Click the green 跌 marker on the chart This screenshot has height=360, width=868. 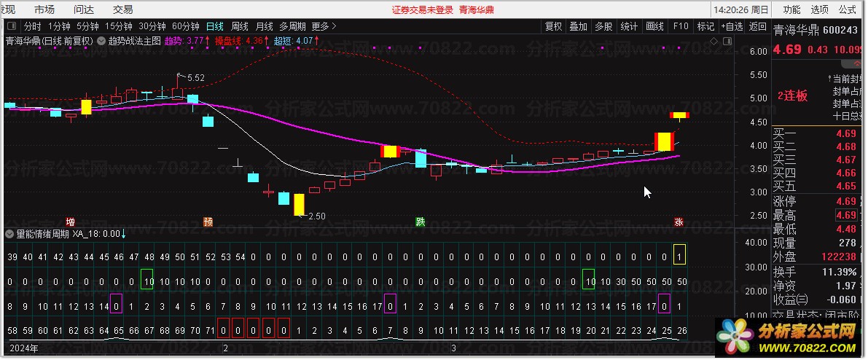[421, 222]
